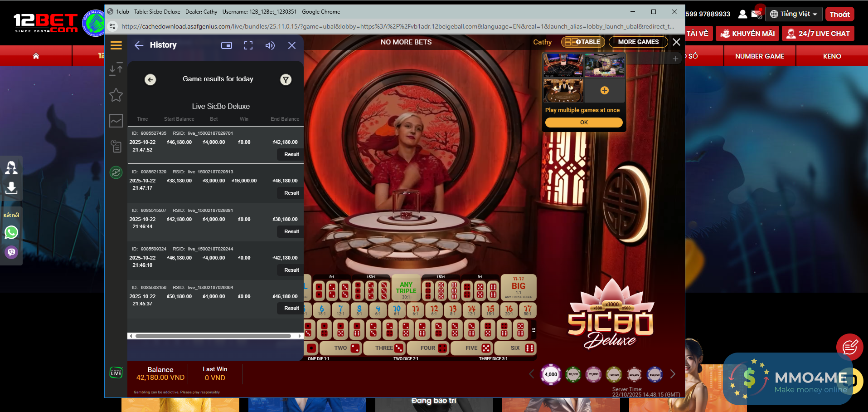Open the KHUYẾN MÃI promotions link
Viewport: 868px width, 412px height.
pos(747,33)
